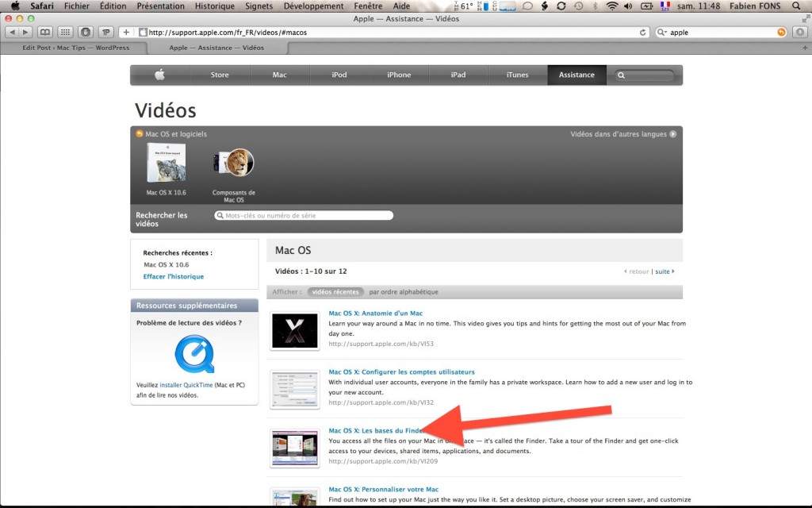Open the Anatomie d'un Mac X thumbnail
The width and height of the screenshot is (812, 508).
coord(295,331)
